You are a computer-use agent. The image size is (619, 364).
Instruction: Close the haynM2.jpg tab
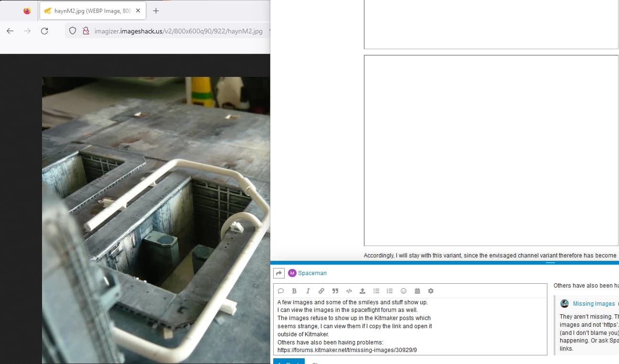click(x=139, y=11)
